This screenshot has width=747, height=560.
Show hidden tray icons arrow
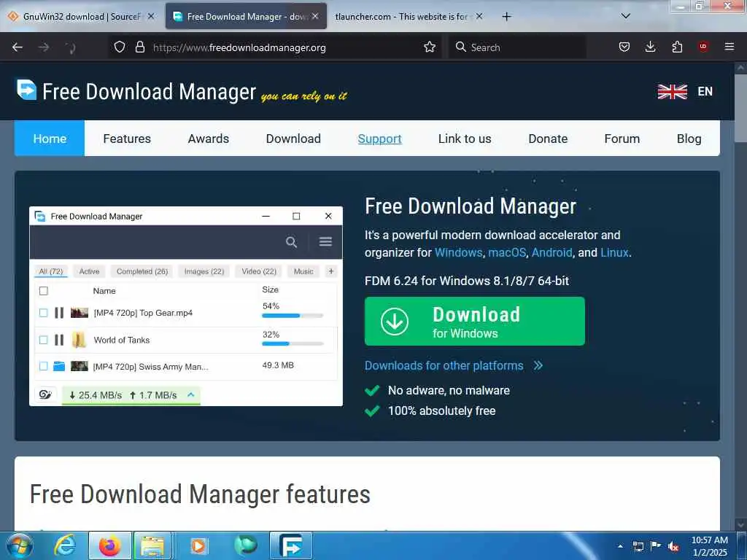(620, 546)
